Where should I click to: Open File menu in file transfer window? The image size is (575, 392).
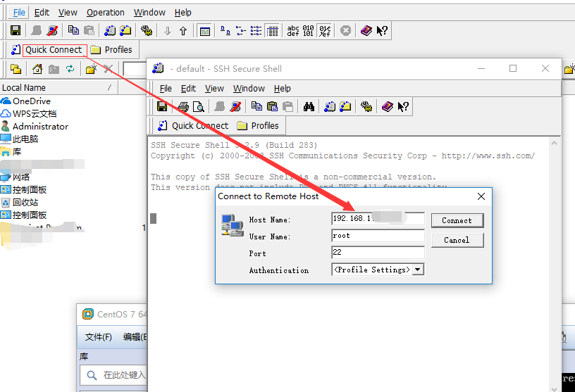[19, 13]
